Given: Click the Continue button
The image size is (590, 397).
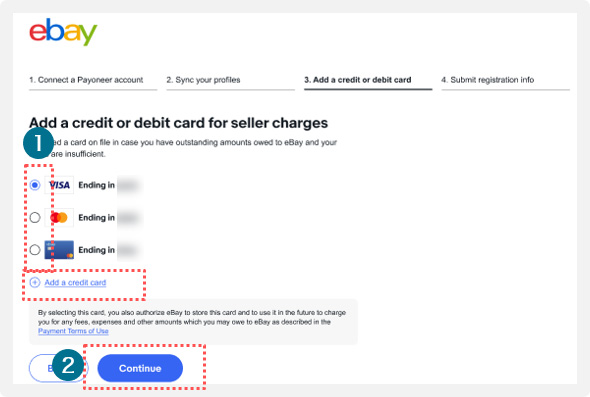Looking at the screenshot, I should (140, 368).
